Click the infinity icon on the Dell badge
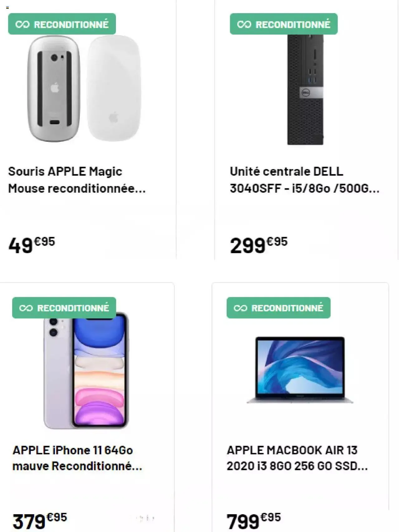Viewport: 399px width, 532px height. 244,24
